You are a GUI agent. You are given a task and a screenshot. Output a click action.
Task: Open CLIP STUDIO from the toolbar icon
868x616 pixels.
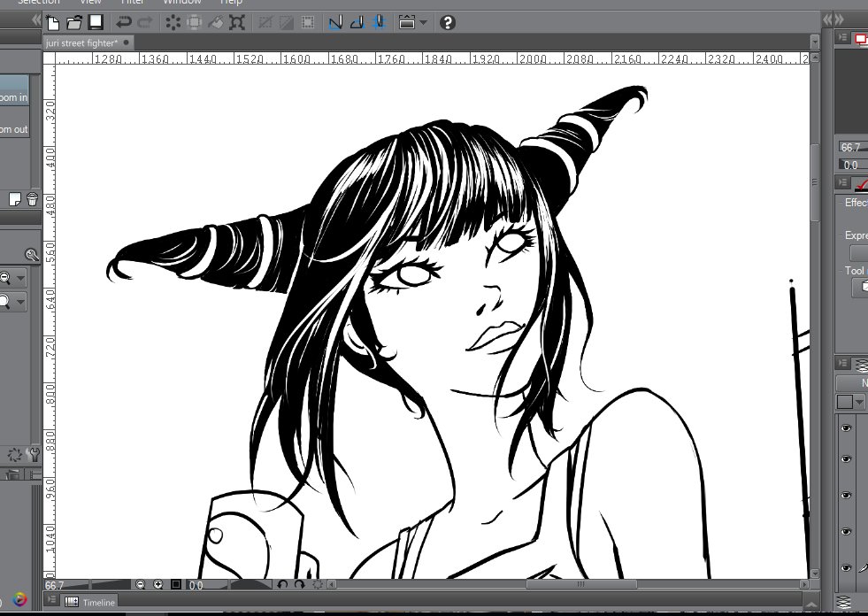[407, 23]
